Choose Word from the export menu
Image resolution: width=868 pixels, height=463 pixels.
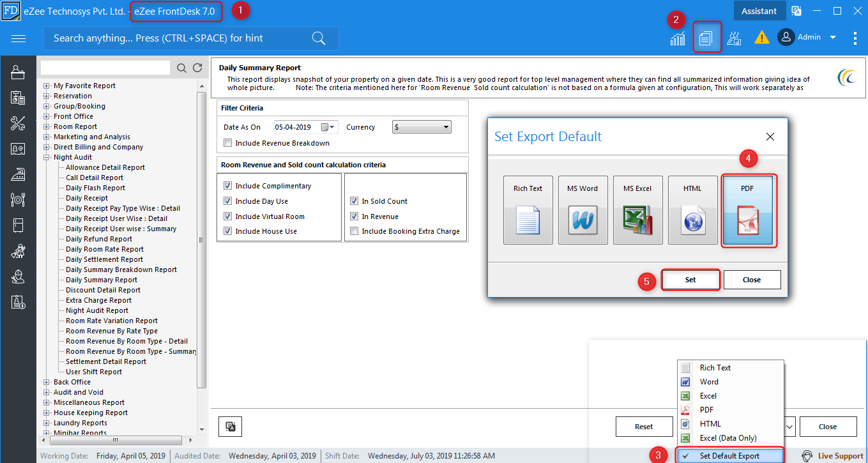point(731,382)
